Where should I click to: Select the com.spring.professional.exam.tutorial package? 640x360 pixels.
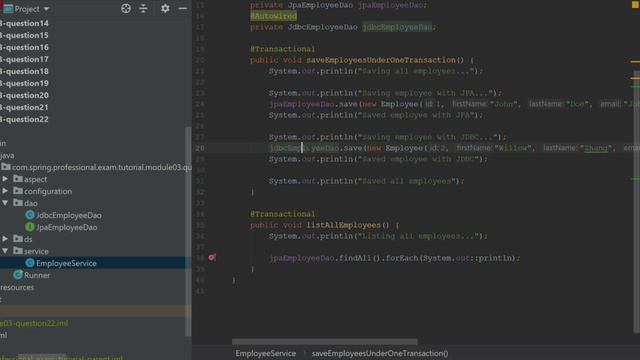pyautogui.click(x=102, y=167)
